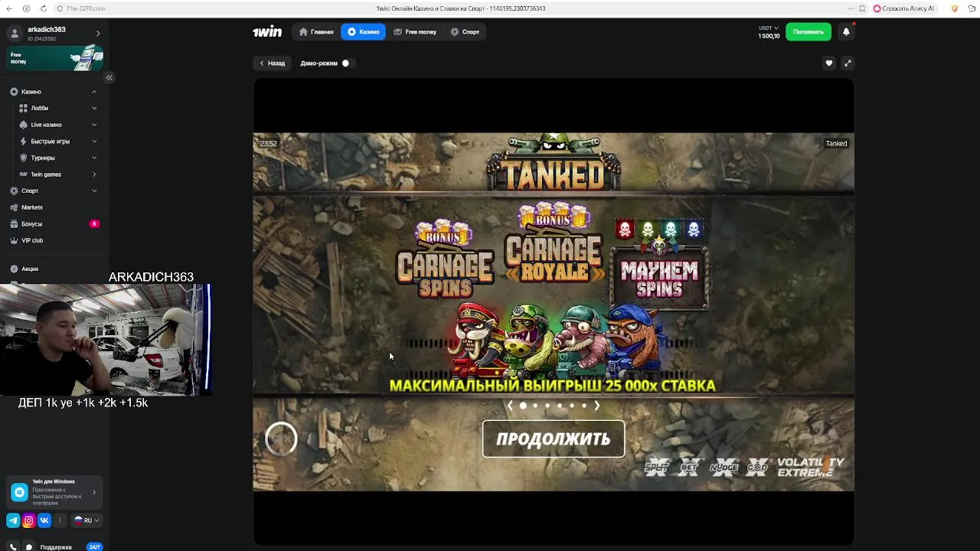Open browser more options dots
Image resolution: width=980 pixels, height=551 pixels.
851,8
